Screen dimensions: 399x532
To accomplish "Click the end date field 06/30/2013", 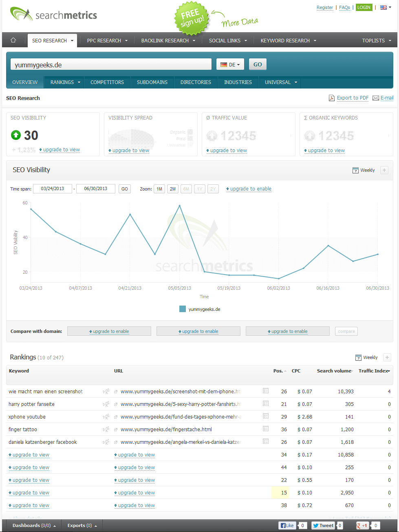I will (96, 189).
